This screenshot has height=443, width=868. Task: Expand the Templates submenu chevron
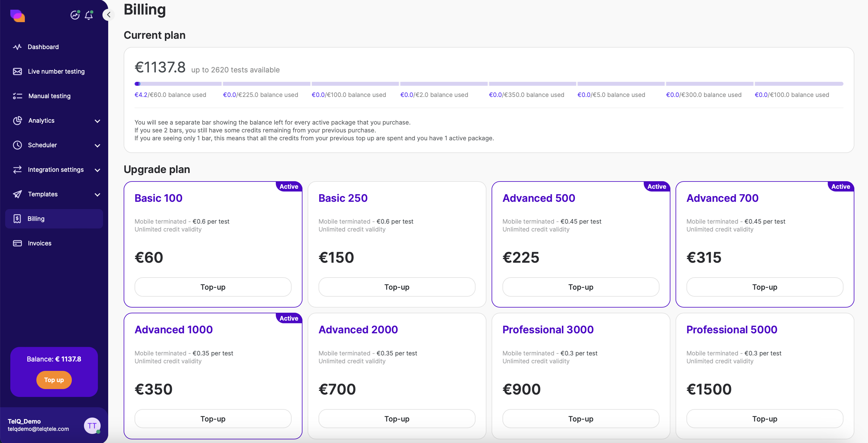(x=97, y=195)
